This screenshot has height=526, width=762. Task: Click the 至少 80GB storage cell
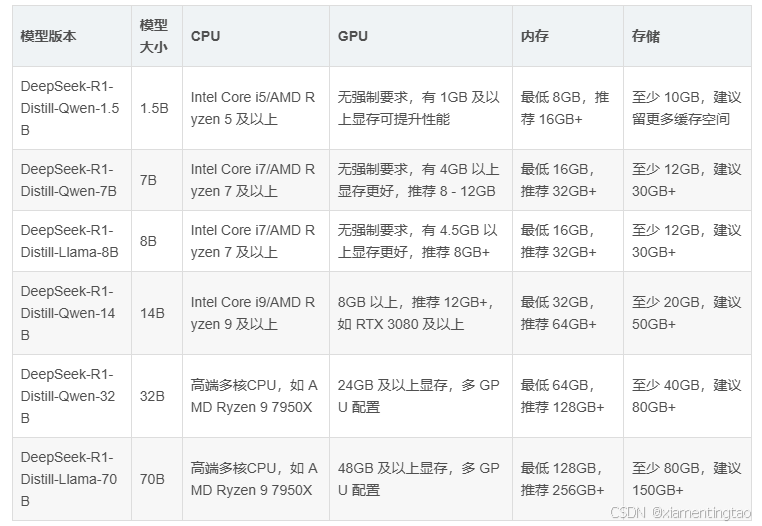click(x=687, y=479)
